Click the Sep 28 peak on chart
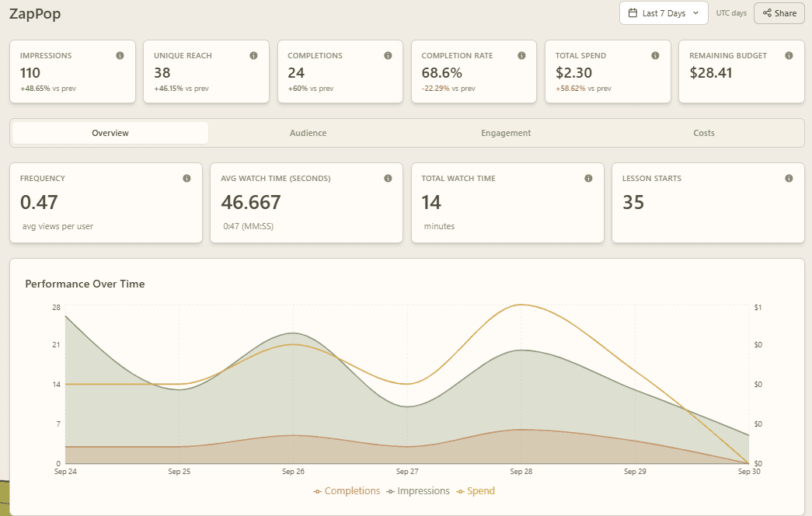The width and height of the screenshot is (812, 516). pyautogui.click(x=521, y=305)
